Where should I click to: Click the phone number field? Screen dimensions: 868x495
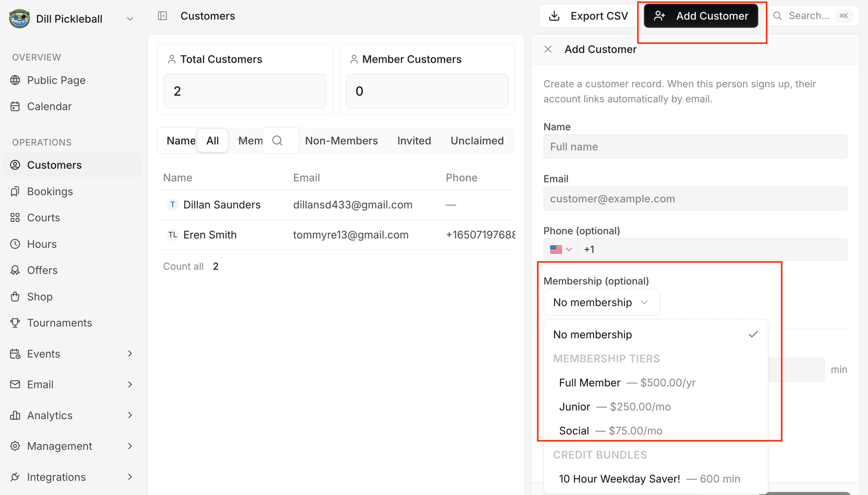tap(713, 250)
